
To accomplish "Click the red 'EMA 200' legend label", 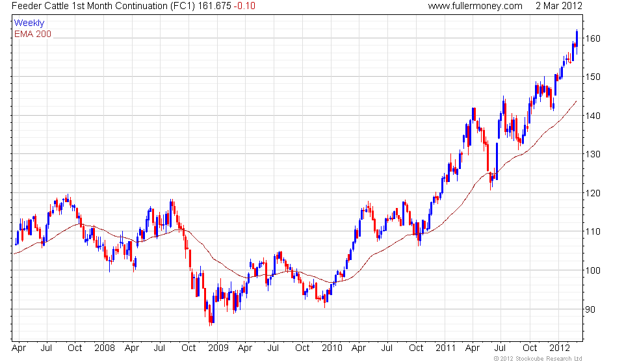I will point(33,34).
